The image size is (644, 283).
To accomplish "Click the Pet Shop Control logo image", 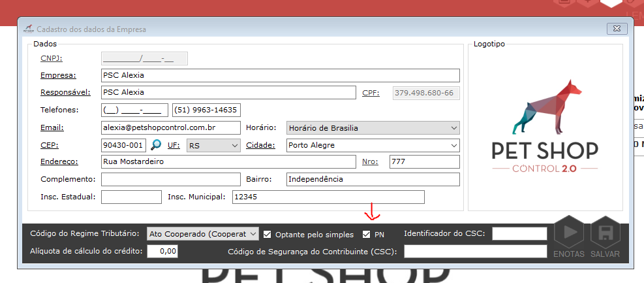I will pyautogui.click(x=545, y=126).
